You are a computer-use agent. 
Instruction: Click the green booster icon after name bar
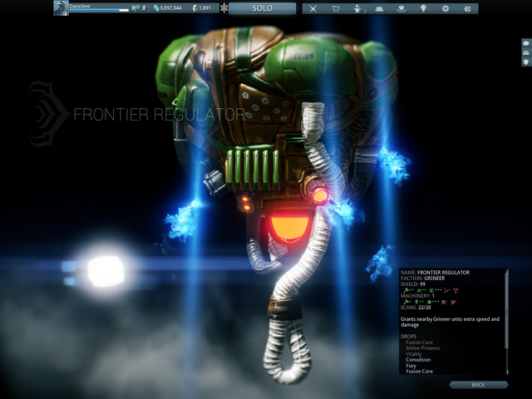(x=135, y=7)
